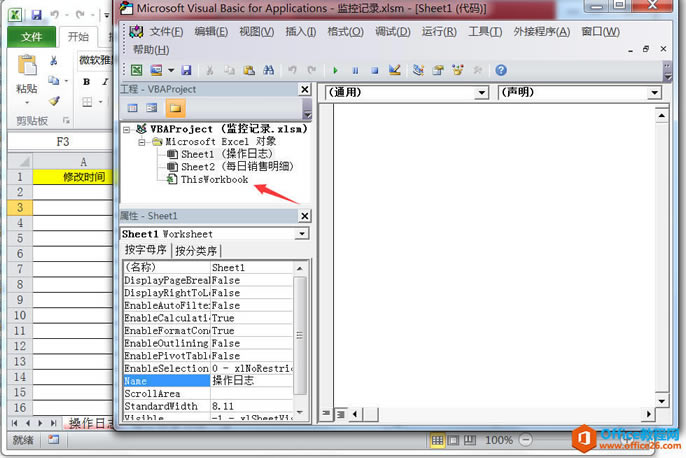Viewport: 686px width, 458px height.
Task: Click the Redo arrow in VBA toolbar
Action: click(312, 70)
